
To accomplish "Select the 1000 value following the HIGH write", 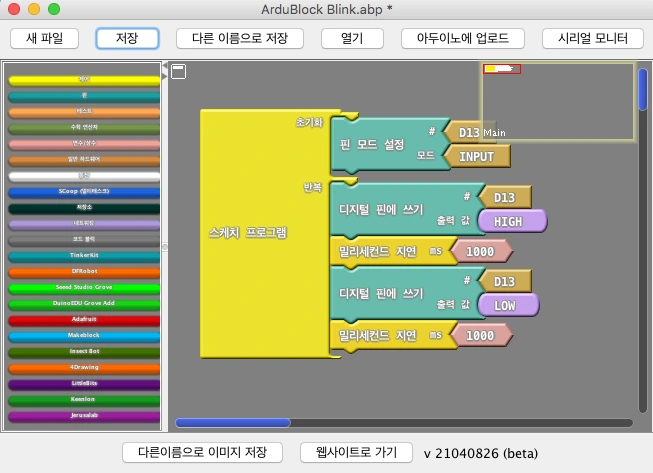I will pyautogui.click(x=481, y=251).
